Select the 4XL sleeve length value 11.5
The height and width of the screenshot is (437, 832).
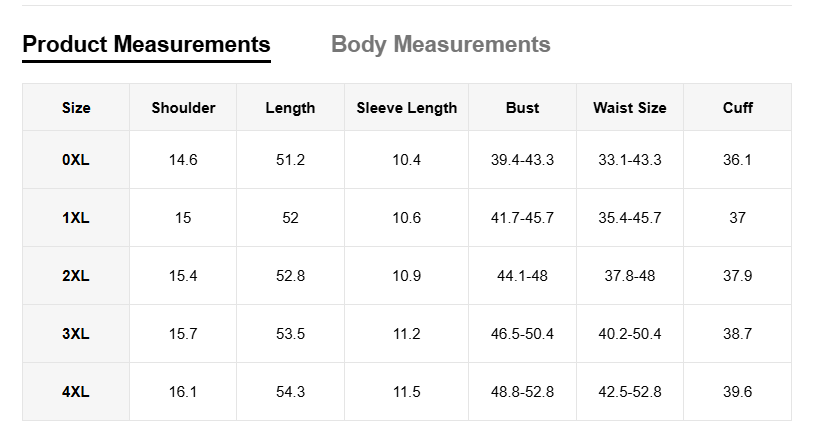pyautogui.click(x=406, y=392)
